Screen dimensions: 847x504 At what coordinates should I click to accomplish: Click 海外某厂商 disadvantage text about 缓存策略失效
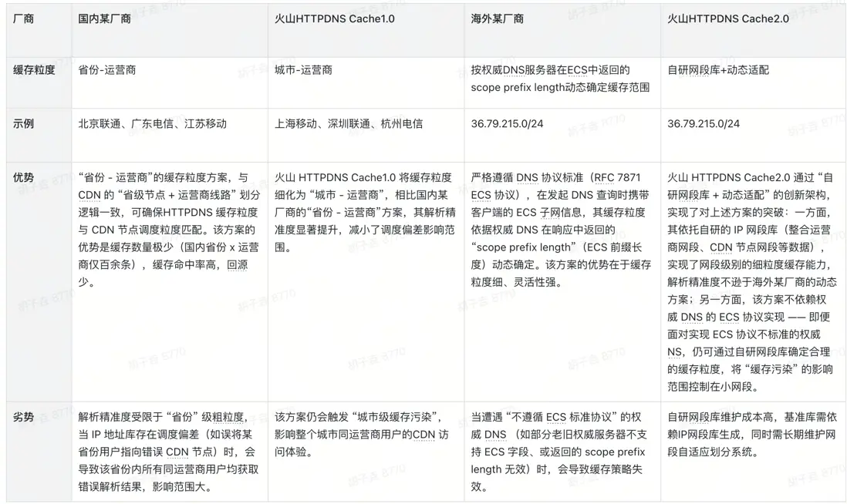pos(559,452)
